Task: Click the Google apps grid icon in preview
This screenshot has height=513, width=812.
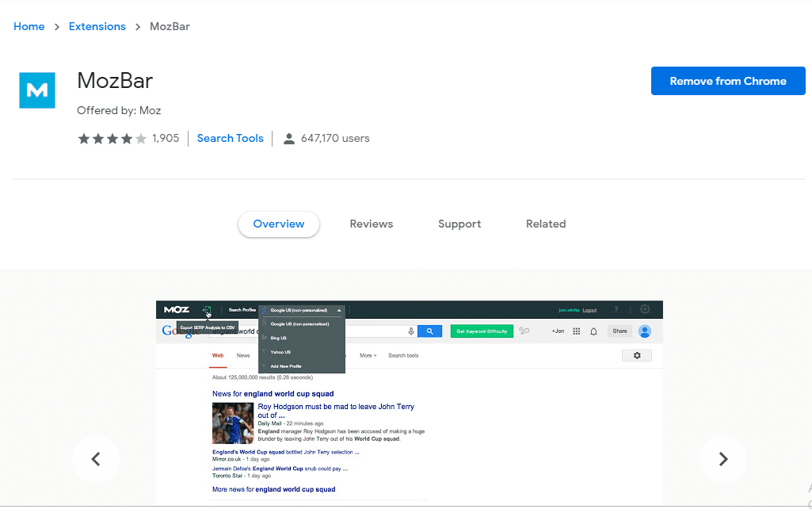Action: pyautogui.click(x=577, y=331)
